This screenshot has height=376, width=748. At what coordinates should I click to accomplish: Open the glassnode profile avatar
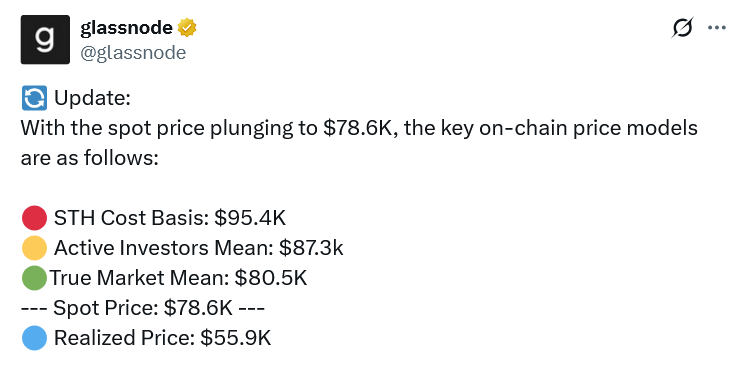point(45,40)
